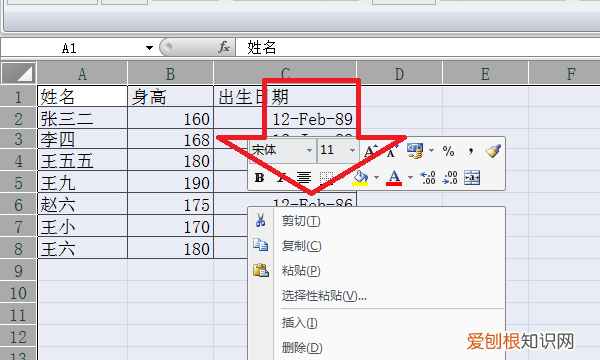The image size is (600, 360).
Task: Select column B header
Action: (x=170, y=73)
